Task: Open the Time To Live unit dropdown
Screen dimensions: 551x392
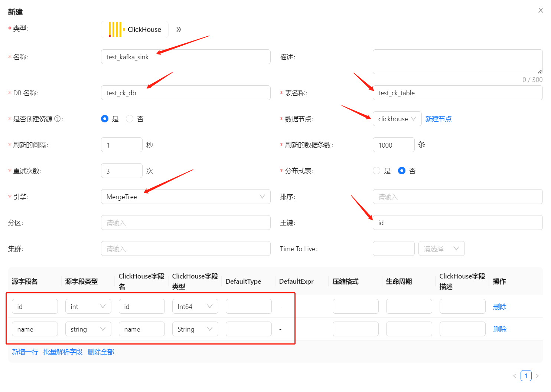Action: tap(441, 248)
